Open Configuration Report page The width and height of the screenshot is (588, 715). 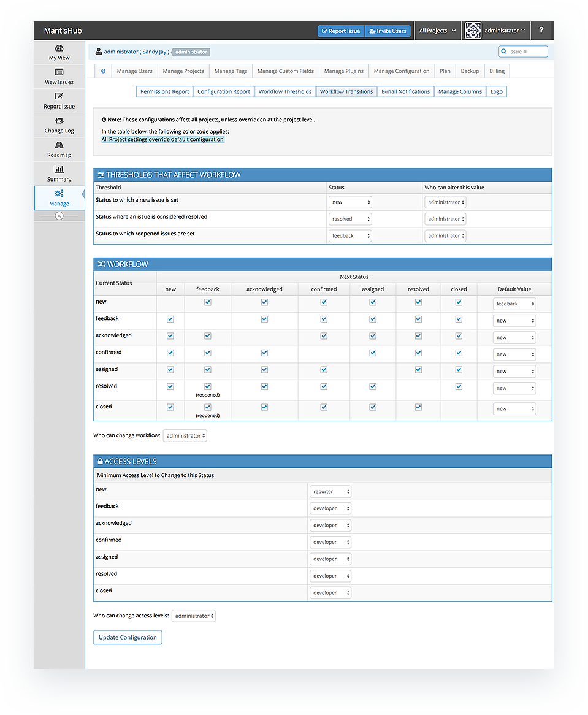(x=224, y=91)
